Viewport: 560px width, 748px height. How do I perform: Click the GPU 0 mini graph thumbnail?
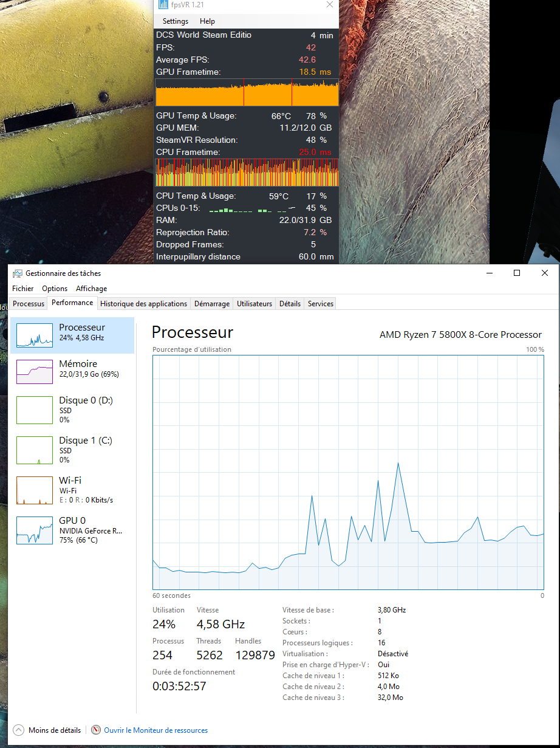35,530
